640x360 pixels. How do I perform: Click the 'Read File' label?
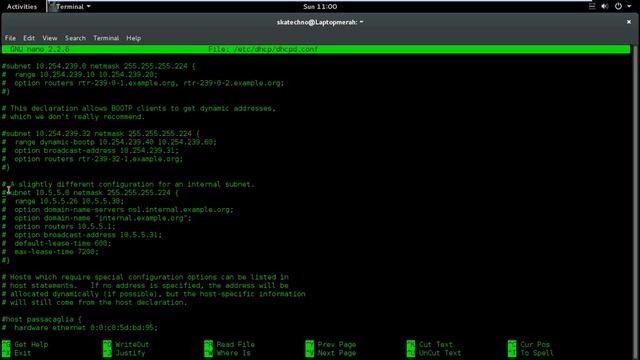236,344
